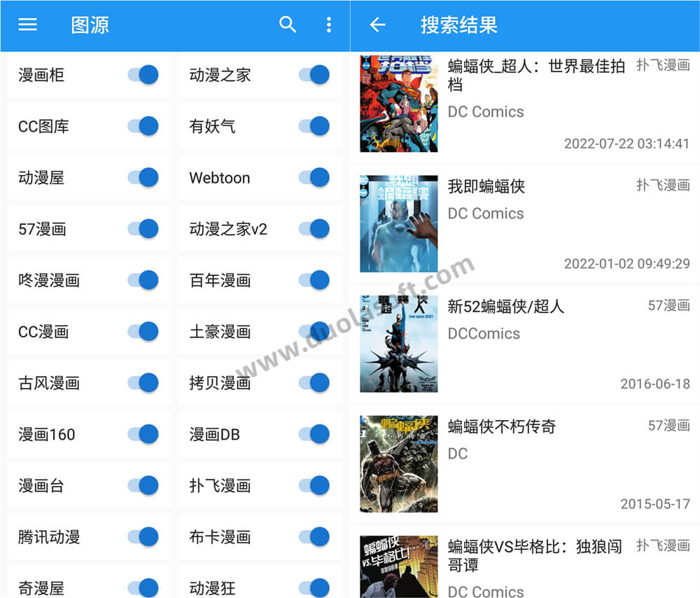Viewport: 700px width, 598px height.
Task: Open cover of 我即蝙蝠侠
Action: pyautogui.click(x=399, y=224)
